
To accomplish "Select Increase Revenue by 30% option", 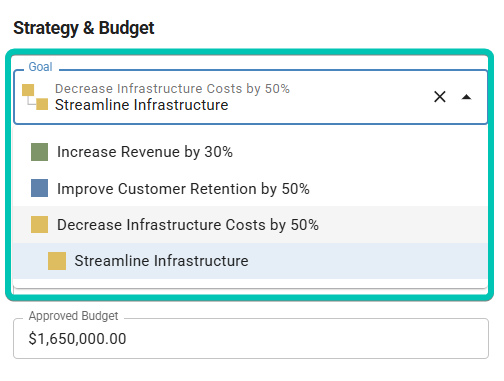I will coord(250,152).
